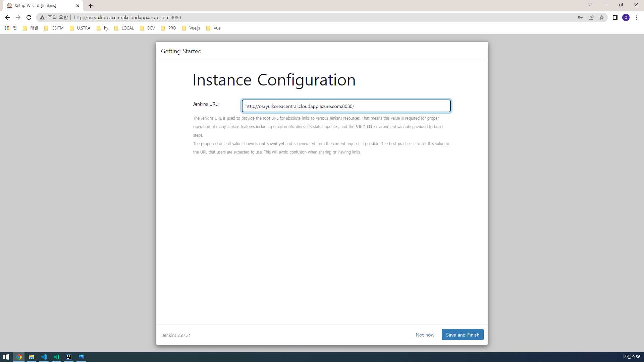The width and height of the screenshot is (644, 362).
Task: Open a new browser tab with the plus button
Action: pyautogui.click(x=91, y=6)
